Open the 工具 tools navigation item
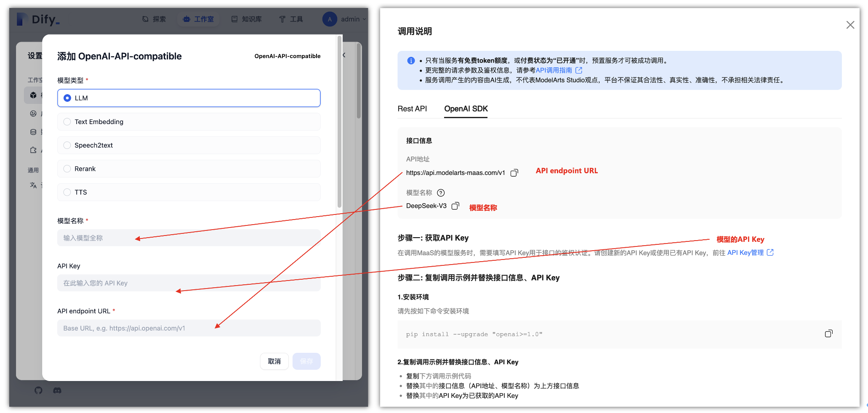Image resolution: width=868 pixels, height=413 pixels. (x=291, y=19)
